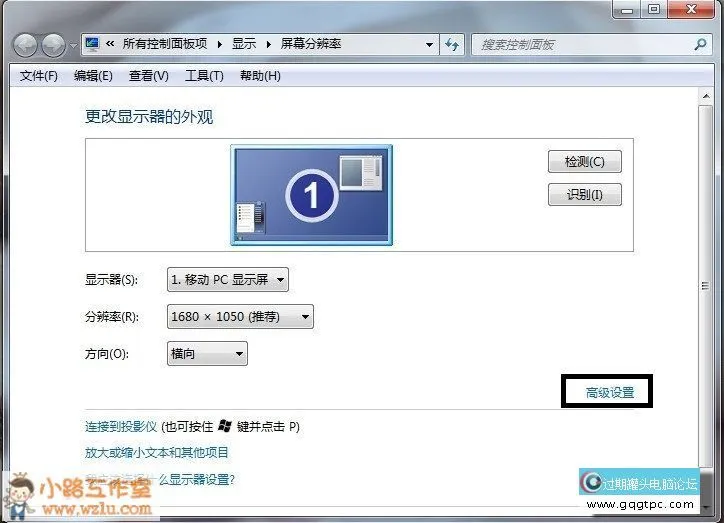Open 高级设置 advanced settings link
This screenshot has height=523, width=724.
point(609,393)
